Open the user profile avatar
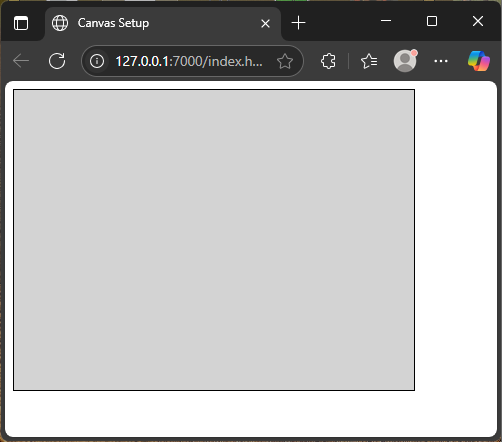The image size is (502, 442). pos(405,61)
